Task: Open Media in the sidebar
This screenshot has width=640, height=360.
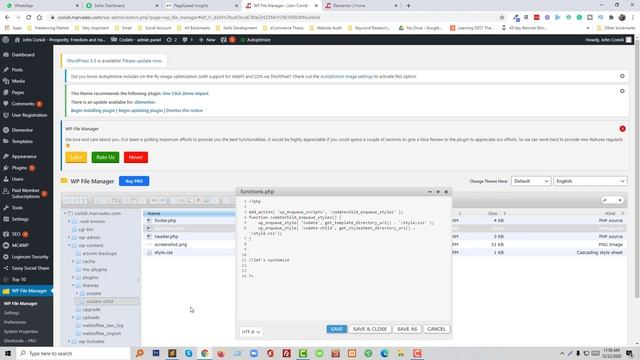Action: point(18,81)
